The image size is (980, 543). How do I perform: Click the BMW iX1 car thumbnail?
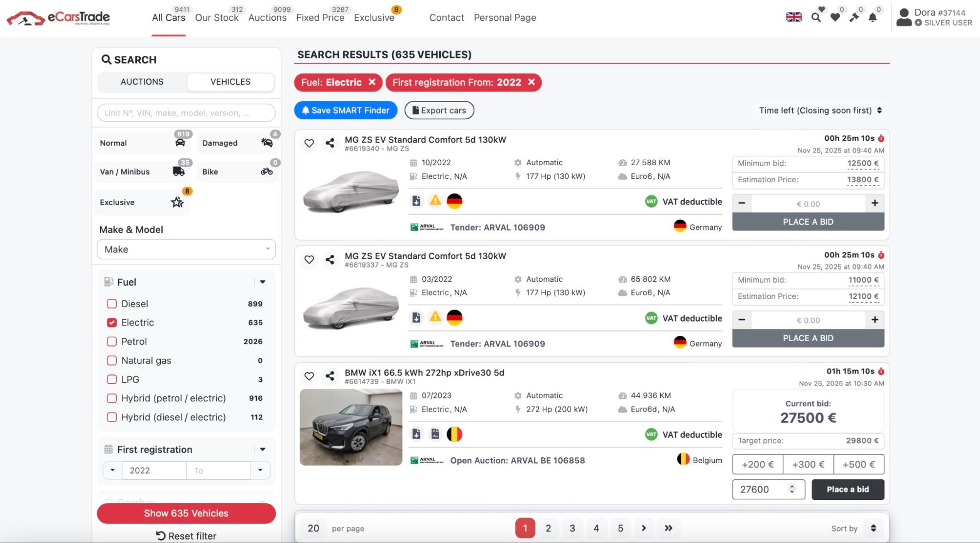point(351,427)
